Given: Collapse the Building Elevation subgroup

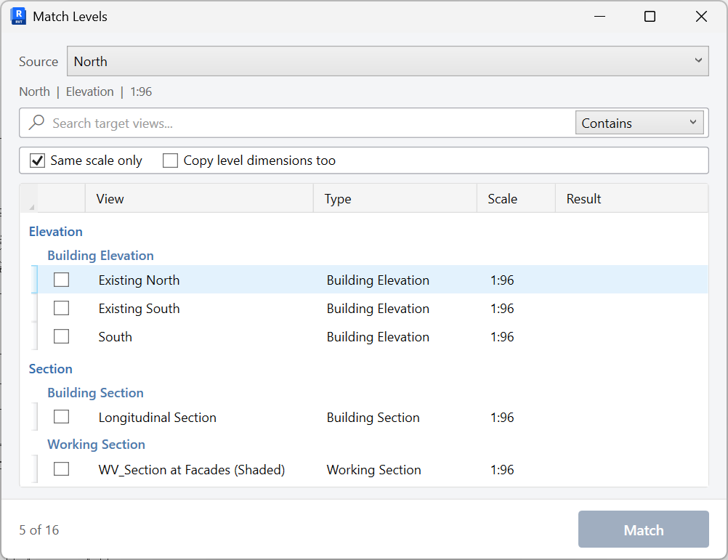Looking at the screenshot, I should [100, 256].
